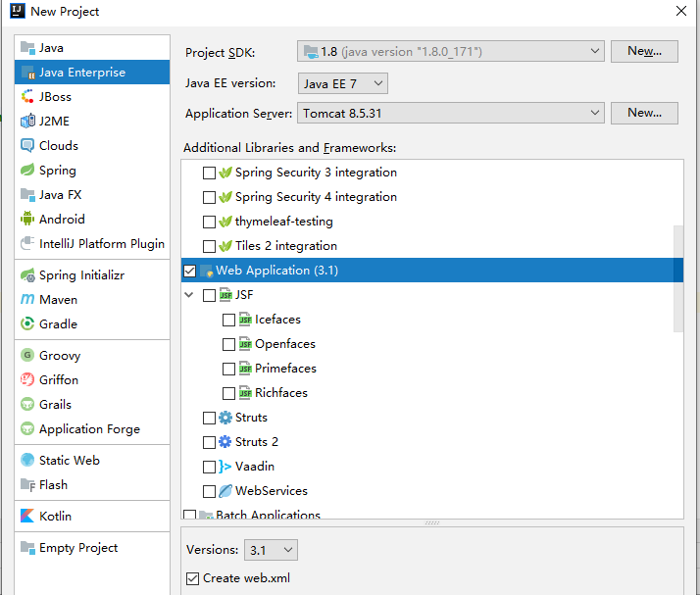The image size is (700, 595).
Task: Select the Spring Initializr label
Action: tap(81, 275)
